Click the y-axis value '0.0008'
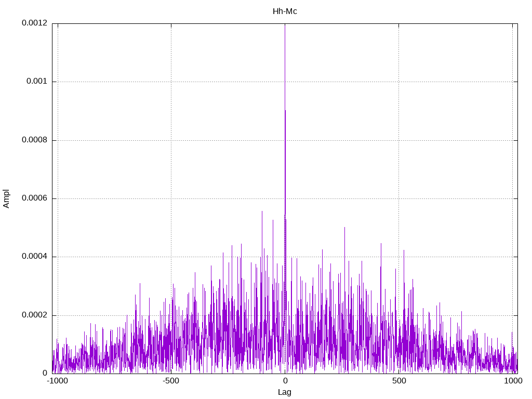The image size is (532, 399). tap(35, 140)
